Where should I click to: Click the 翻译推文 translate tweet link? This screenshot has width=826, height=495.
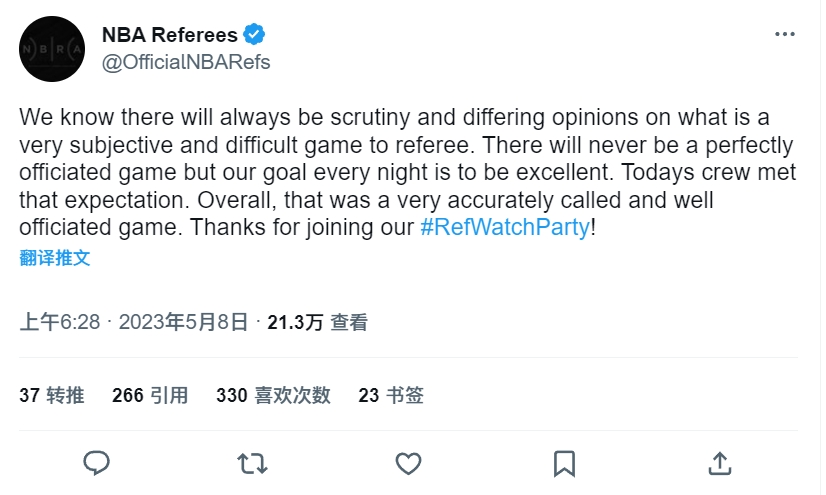click(55, 257)
